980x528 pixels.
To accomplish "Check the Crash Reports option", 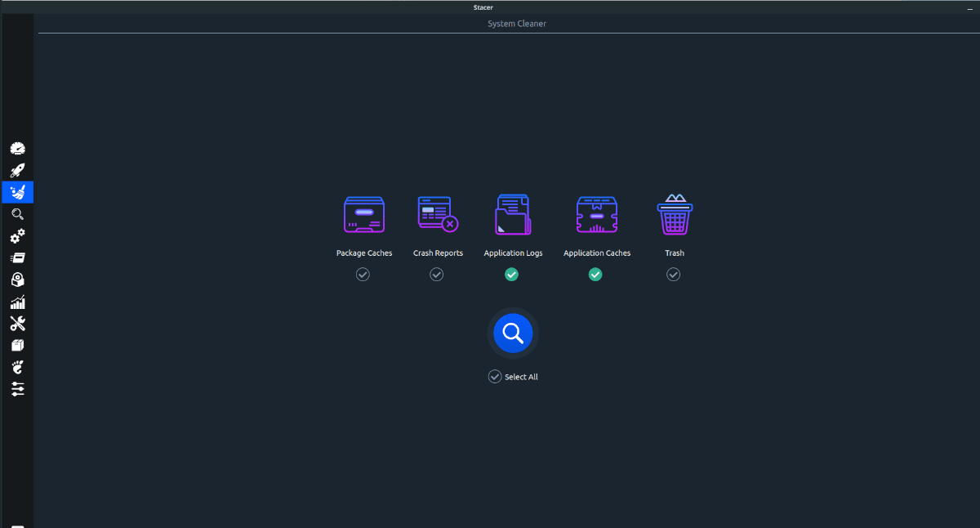I will (437, 275).
